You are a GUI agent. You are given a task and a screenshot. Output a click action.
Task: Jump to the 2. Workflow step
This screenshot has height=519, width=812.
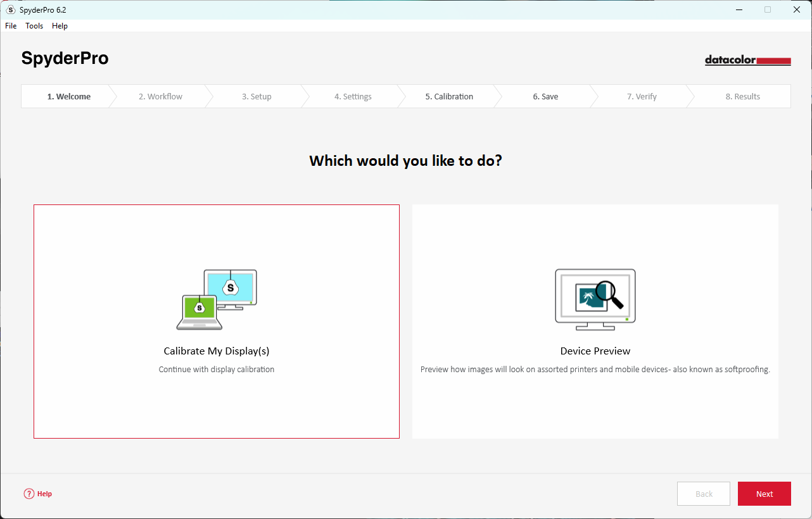point(160,97)
